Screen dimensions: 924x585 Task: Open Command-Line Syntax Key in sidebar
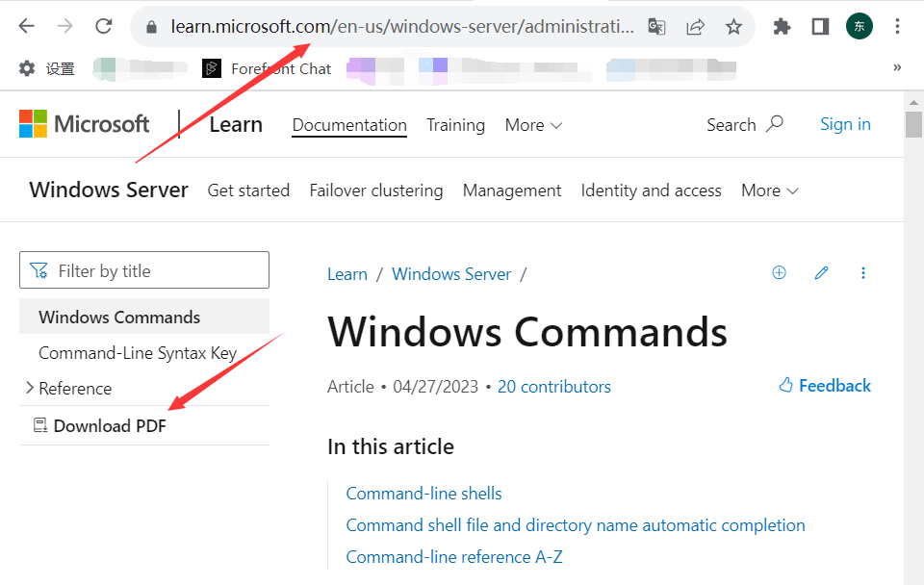pyautogui.click(x=138, y=353)
